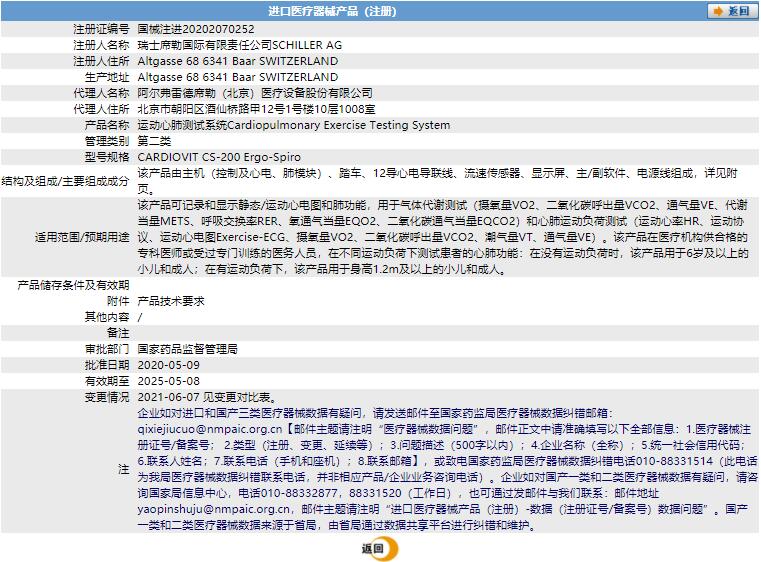Click the 生产地址 label
761x562 pixels.
click(x=107, y=77)
